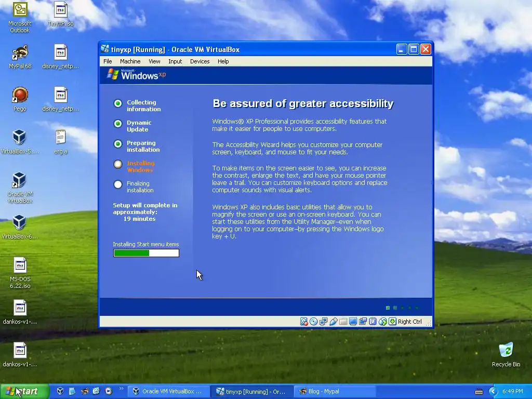
Task: Click the Windows Media Player quick launch icon
Action: 109,391
